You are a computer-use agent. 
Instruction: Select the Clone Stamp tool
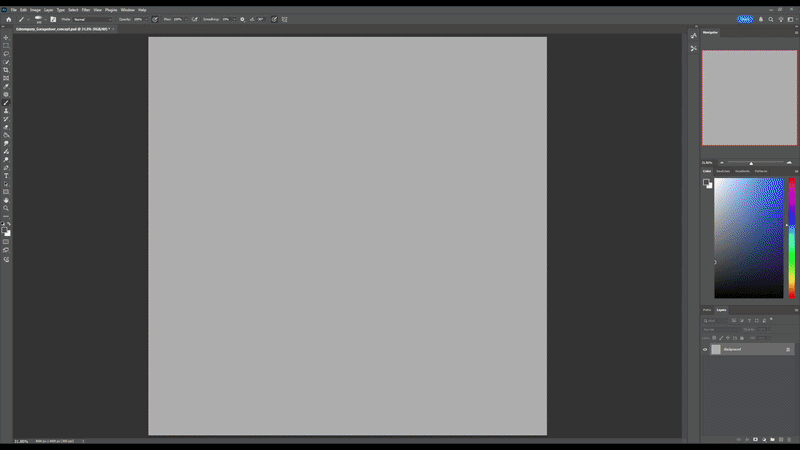tap(6, 111)
